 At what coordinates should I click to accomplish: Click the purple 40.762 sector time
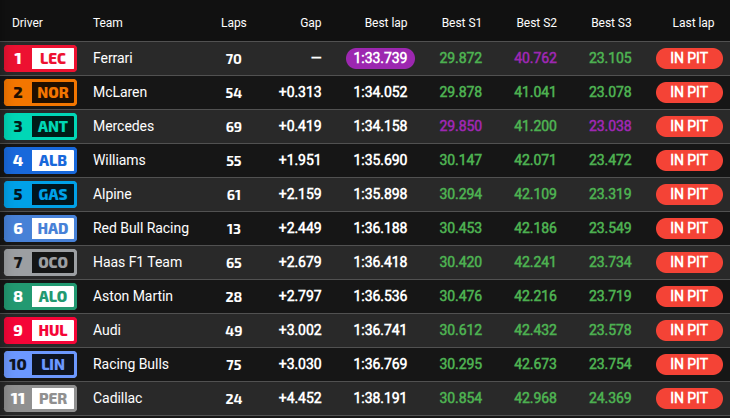tap(536, 58)
